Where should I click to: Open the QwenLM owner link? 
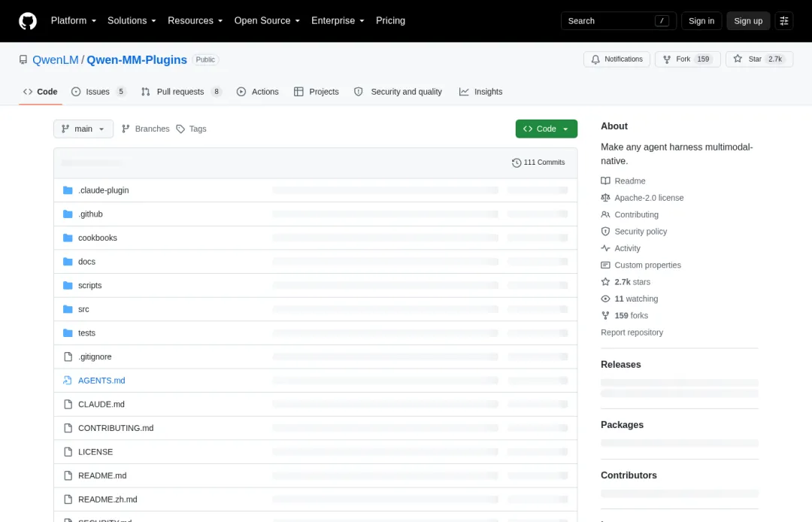tap(56, 59)
